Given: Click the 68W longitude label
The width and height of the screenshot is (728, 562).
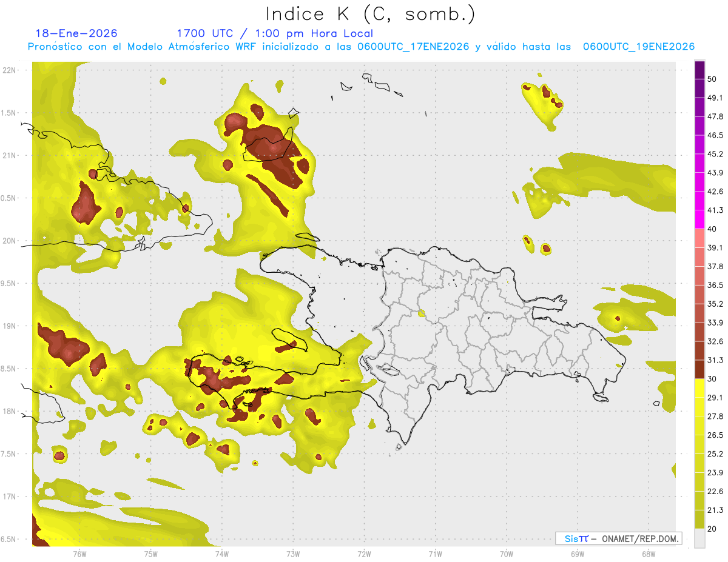Looking at the screenshot, I should tap(649, 554).
